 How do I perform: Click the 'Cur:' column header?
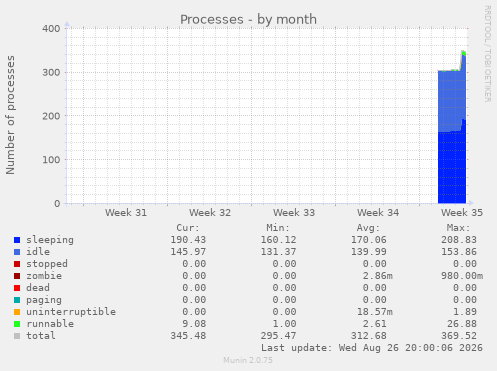[188, 228]
